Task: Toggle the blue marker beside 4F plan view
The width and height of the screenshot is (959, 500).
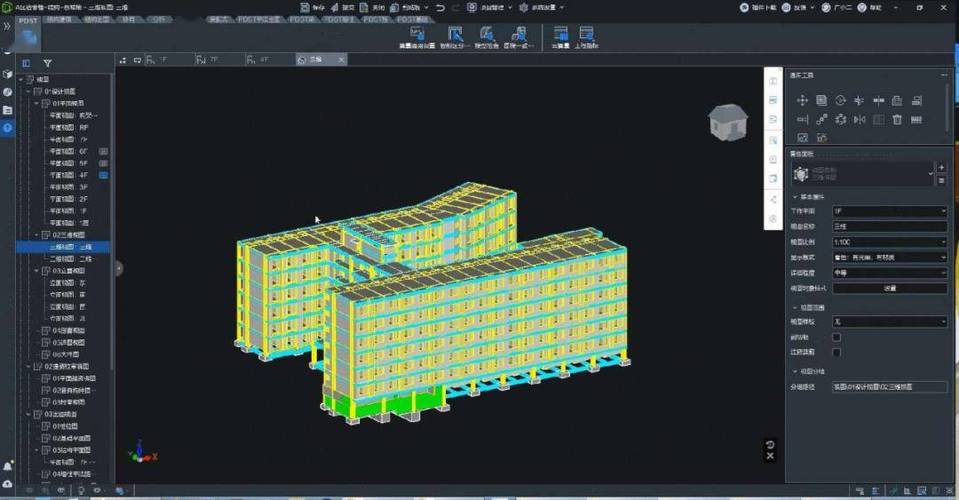Action: click(102, 175)
